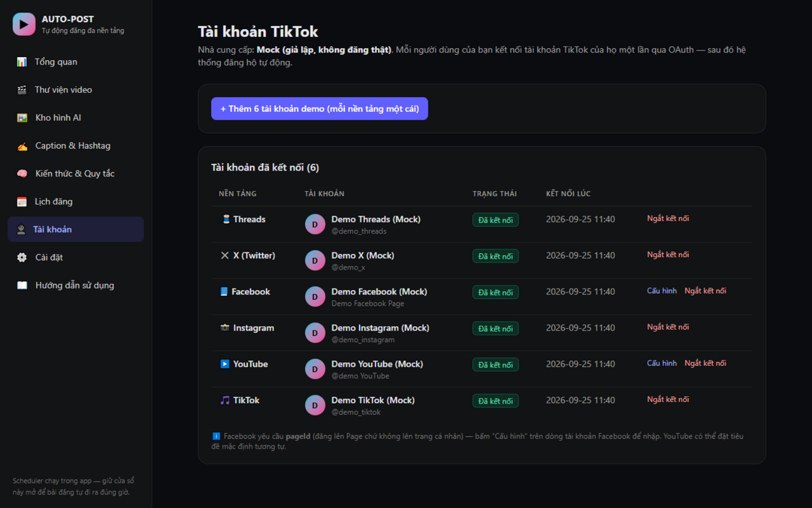This screenshot has width=812, height=508.
Task: Click the Thư viện video clapperboard icon
Action: click(x=22, y=90)
